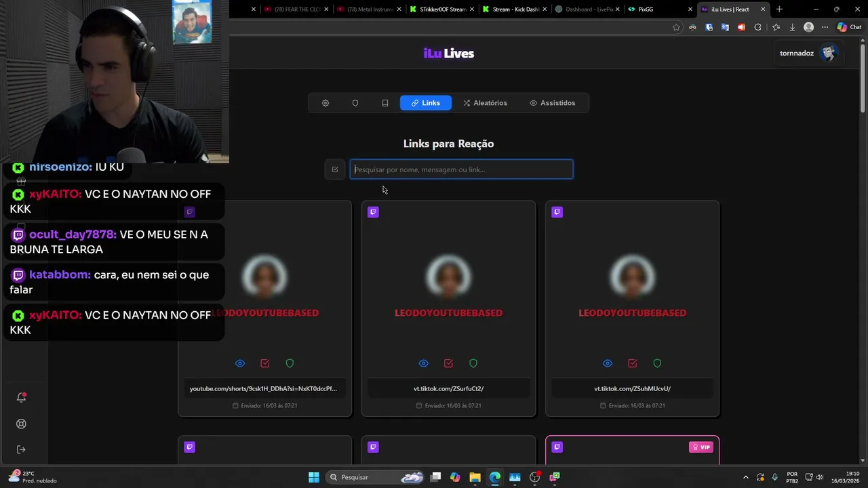
Task: Bookmark this page with star icon
Action: point(676,27)
